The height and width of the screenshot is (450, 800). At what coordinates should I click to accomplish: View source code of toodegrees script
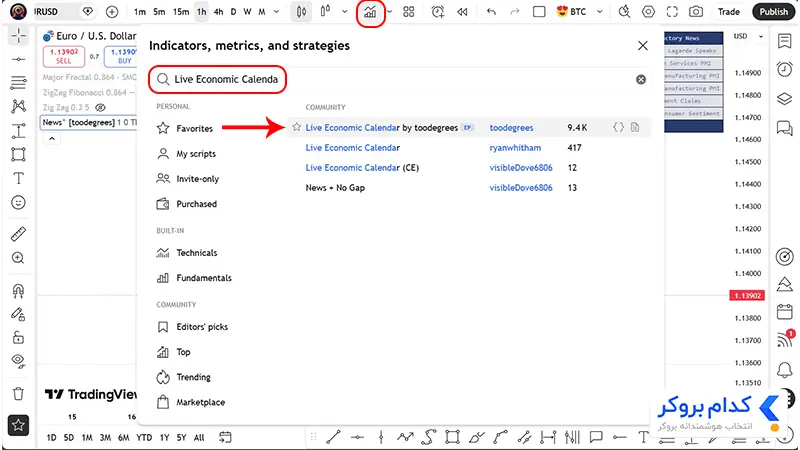[x=618, y=127]
